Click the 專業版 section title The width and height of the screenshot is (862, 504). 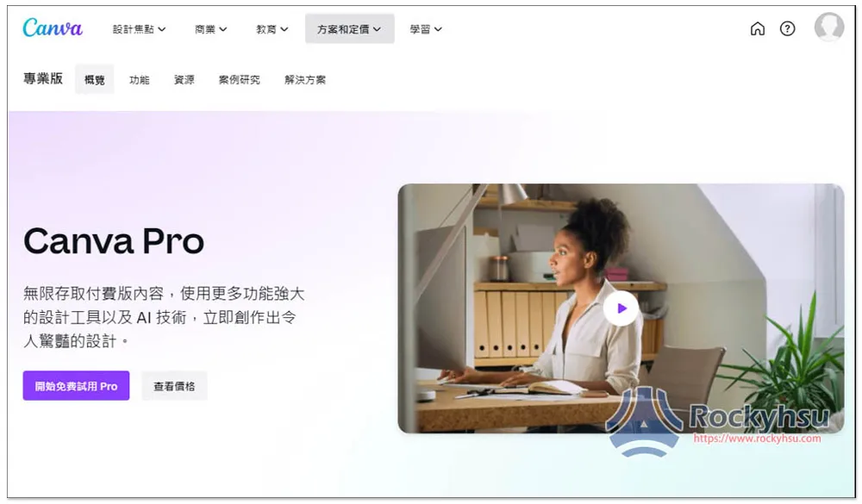(43, 78)
